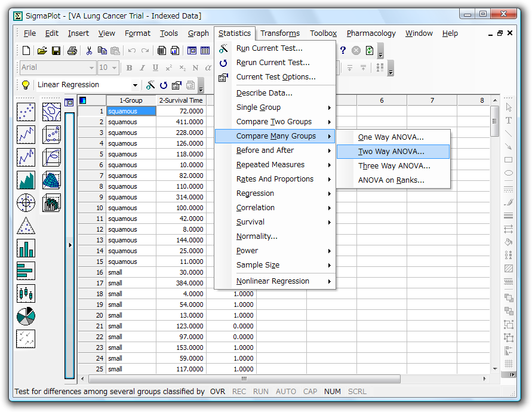Click the Sample Size submenu item
The width and height of the screenshot is (532, 412).
(275, 265)
